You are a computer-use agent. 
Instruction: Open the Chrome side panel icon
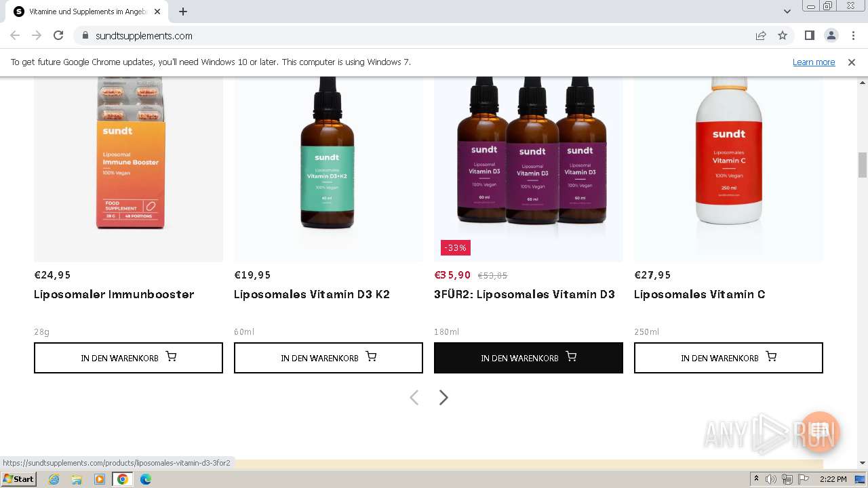[809, 35]
